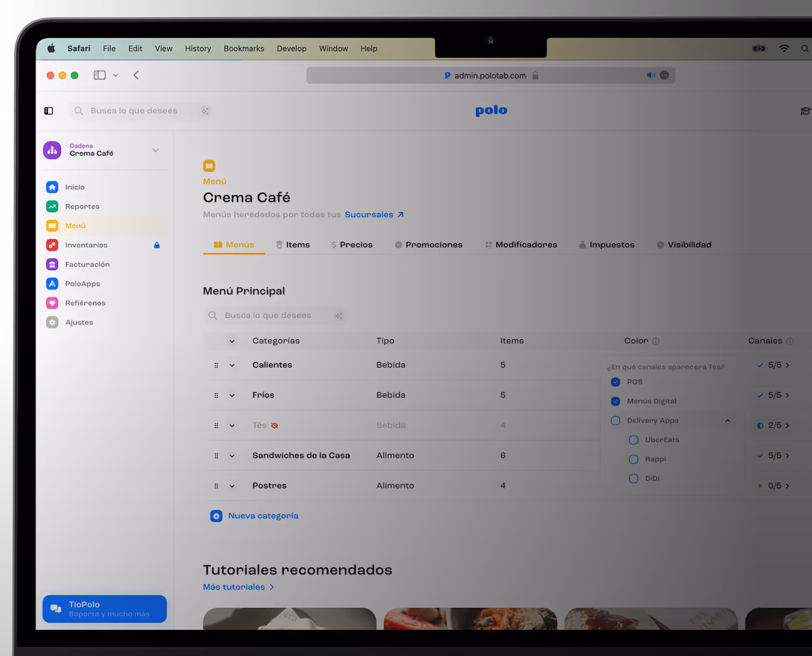Go back with Safari back arrow
812x656 pixels.
coord(136,75)
